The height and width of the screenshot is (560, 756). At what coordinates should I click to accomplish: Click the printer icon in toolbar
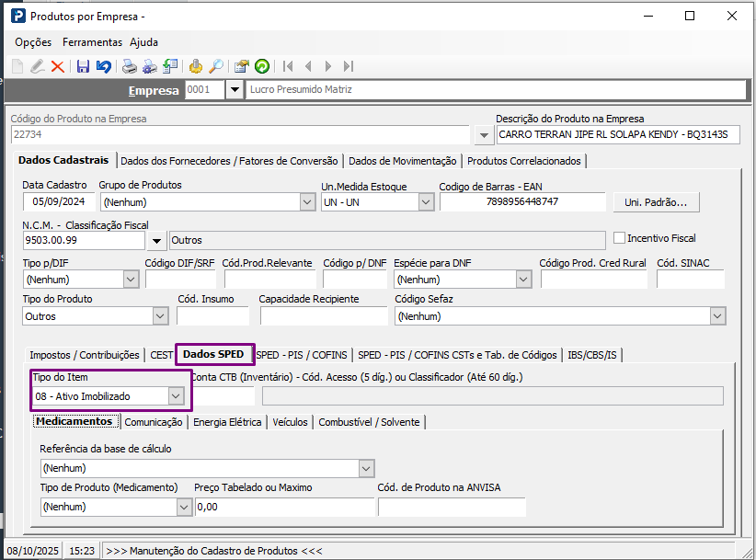[x=130, y=66]
